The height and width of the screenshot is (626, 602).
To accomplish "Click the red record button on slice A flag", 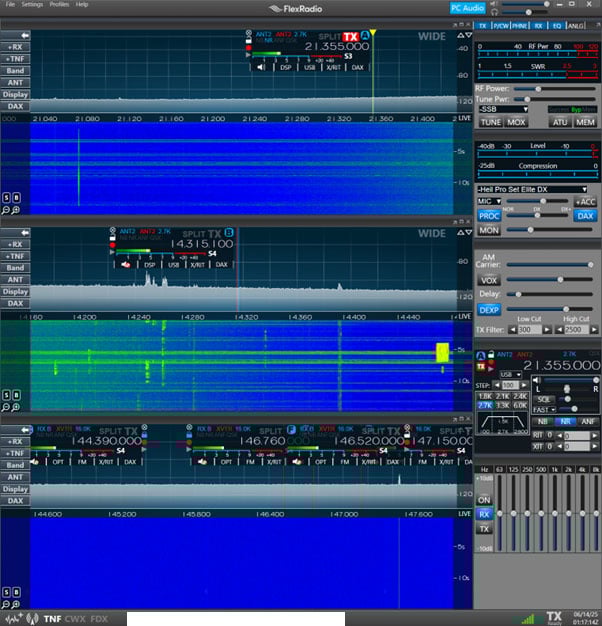I will (249, 48).
